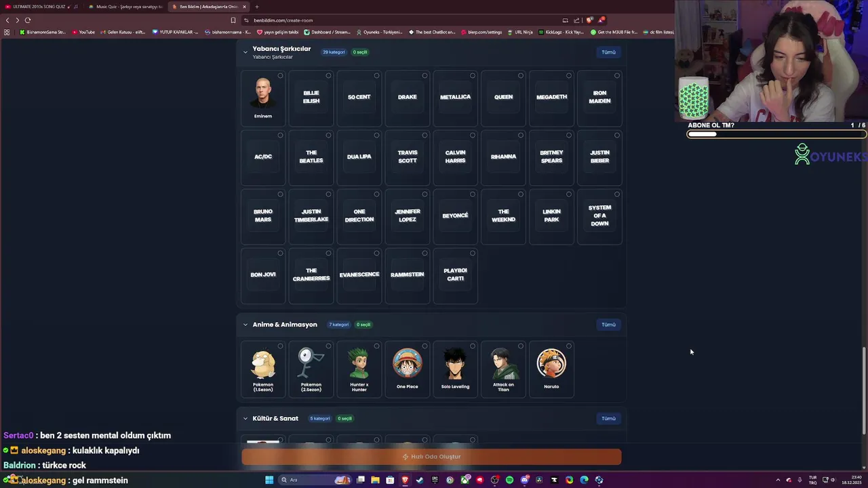The height and width of the screenshot is (488, 868).
Task: Open Discord from taskbar
Action: pos(524,480)
